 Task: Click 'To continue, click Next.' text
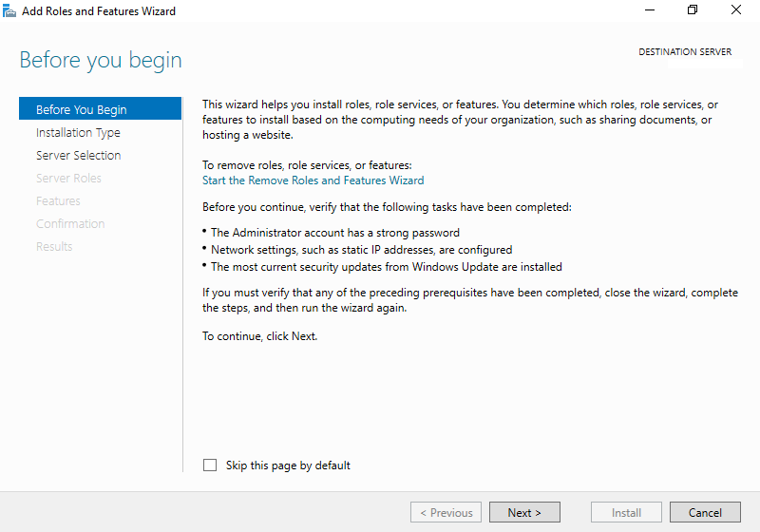[x=259, y=336]
